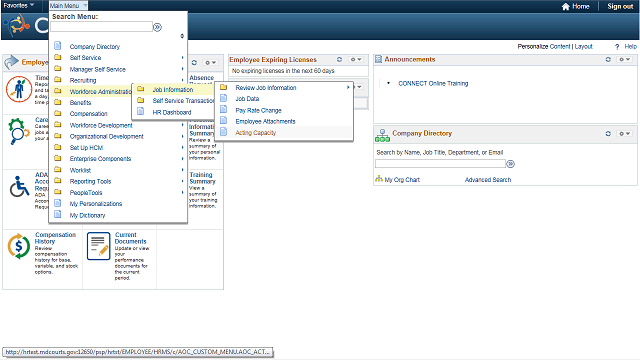Expand the Reporting Tools submenu arrow
640x360 pixels.
point(182,181)
